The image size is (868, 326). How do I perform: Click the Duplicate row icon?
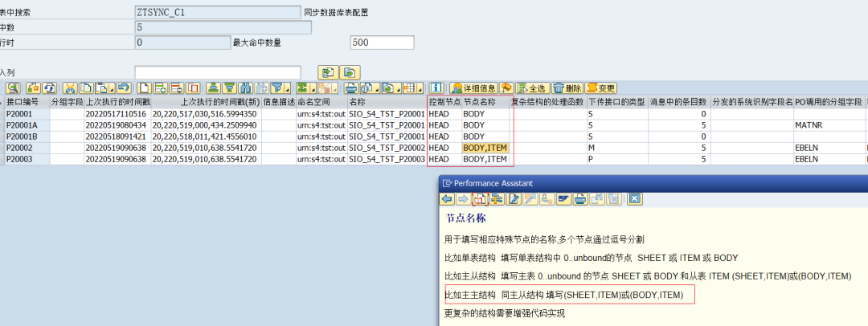(193, 88)
